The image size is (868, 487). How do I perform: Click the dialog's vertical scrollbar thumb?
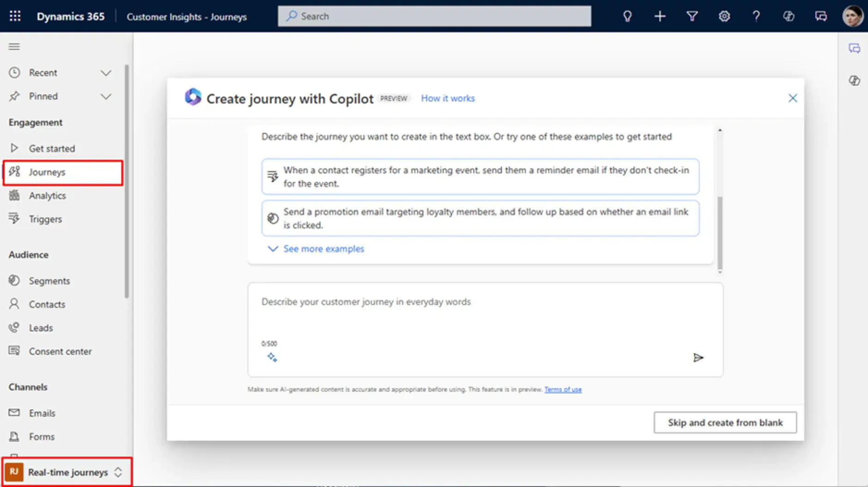pyautogui.click(x=720, y=233)
